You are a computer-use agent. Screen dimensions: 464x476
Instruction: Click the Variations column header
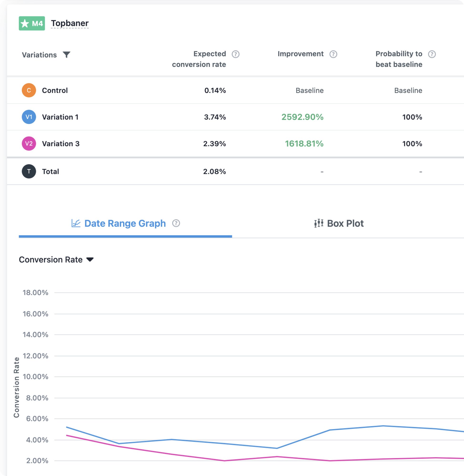[x=39, y=55]
